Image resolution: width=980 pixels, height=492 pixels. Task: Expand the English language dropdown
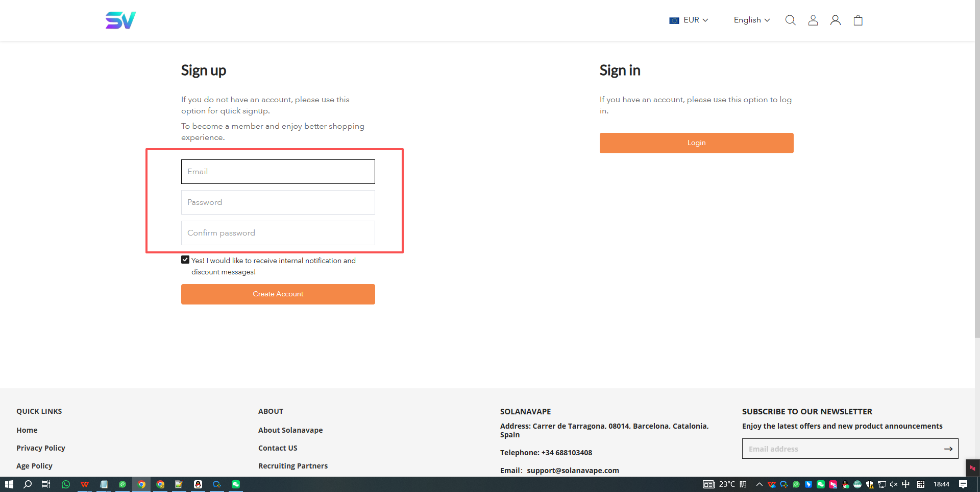tap(751, 20)
